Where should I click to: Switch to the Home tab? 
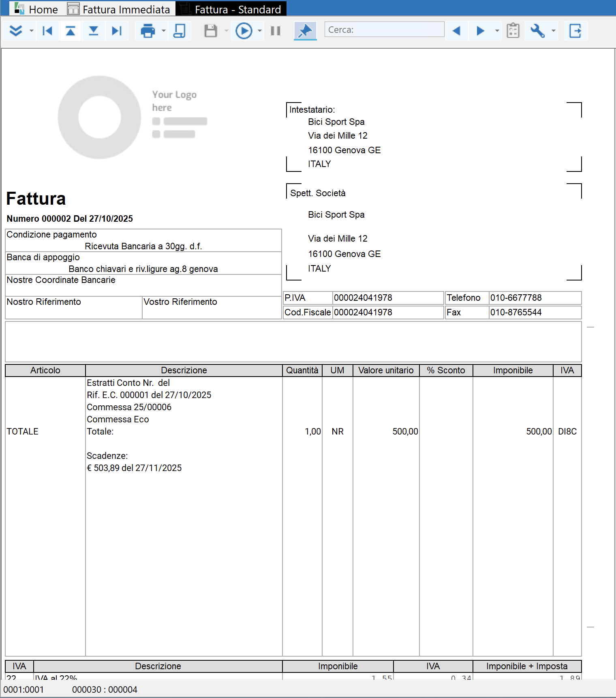click(36, 9)
